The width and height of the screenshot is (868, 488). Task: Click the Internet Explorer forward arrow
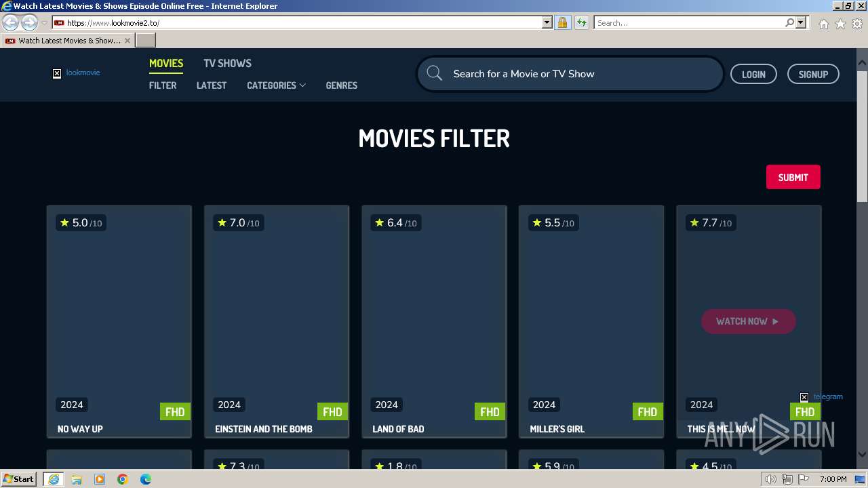tap(29, 23)
